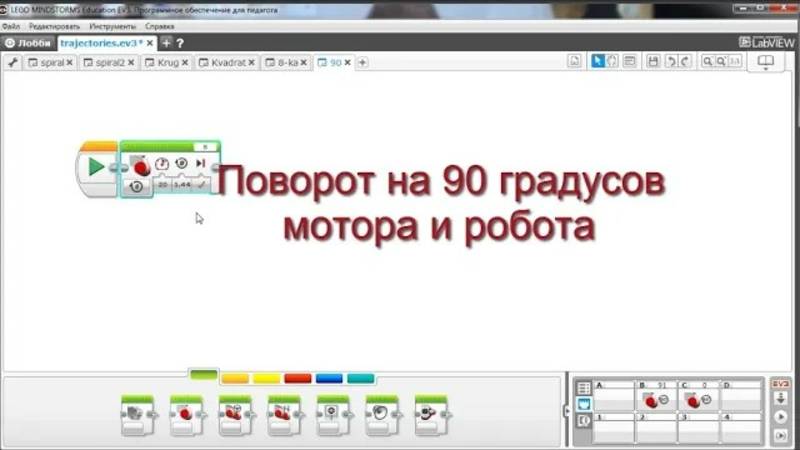The height and width of the screenshot is (450, 800).
Task: Toggle brake at end checkmark on motor block
Action: 202,184
